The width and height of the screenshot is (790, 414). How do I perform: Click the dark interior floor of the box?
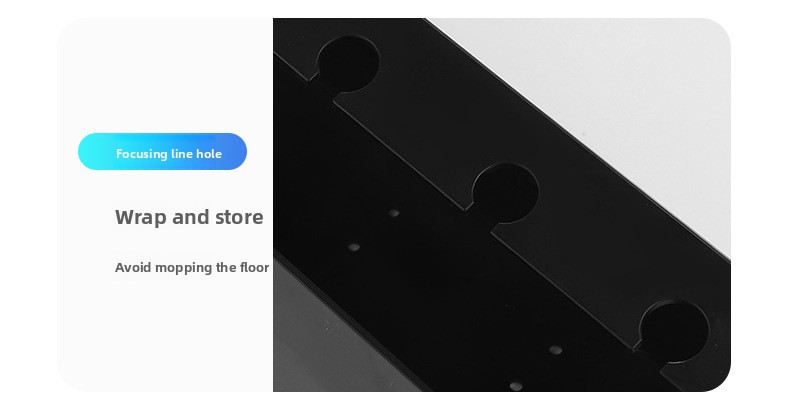tap(428, 282)
